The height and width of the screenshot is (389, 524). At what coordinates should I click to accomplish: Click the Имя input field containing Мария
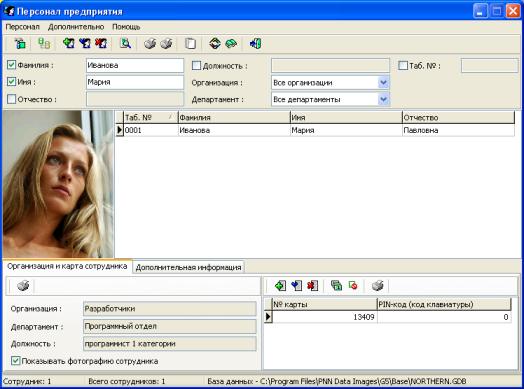tap(135, 82)
